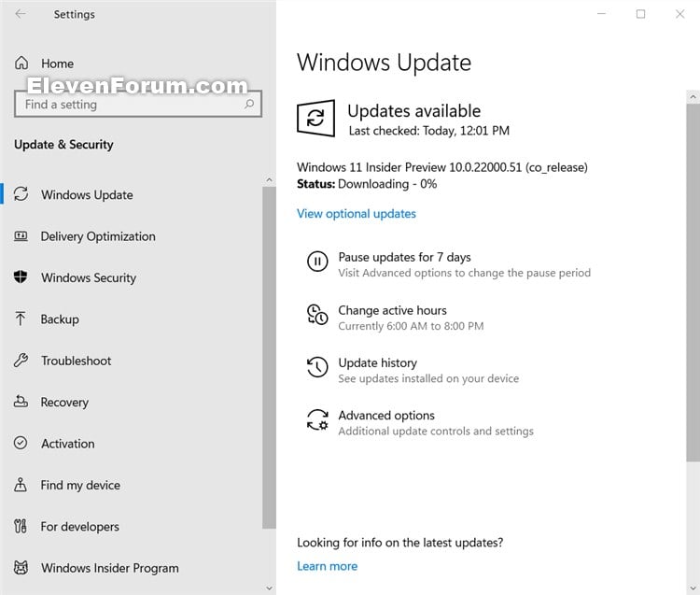700x595 pixels.
Task: Pause updates for 7 days
Action: click(x=404, y=257)
